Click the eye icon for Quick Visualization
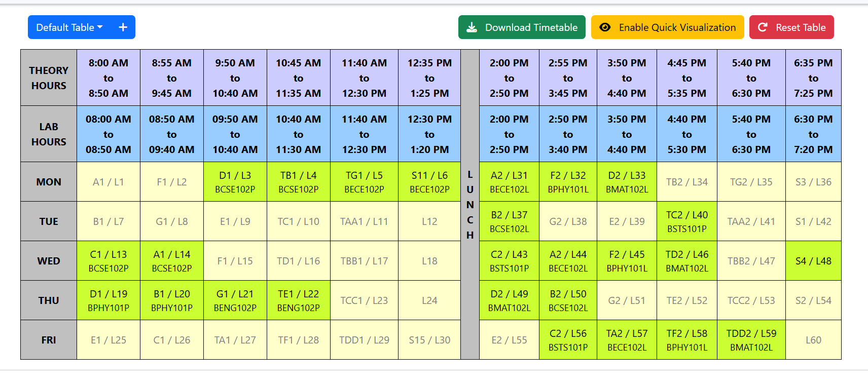Image resolution: width=868 pixels, height=383 pixels. [x=605, y=27]
